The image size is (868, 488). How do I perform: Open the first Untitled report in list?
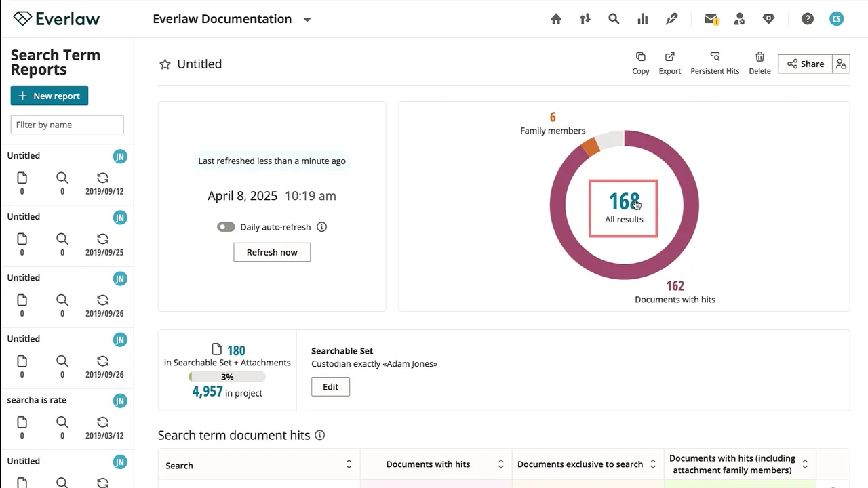point(24,155)
